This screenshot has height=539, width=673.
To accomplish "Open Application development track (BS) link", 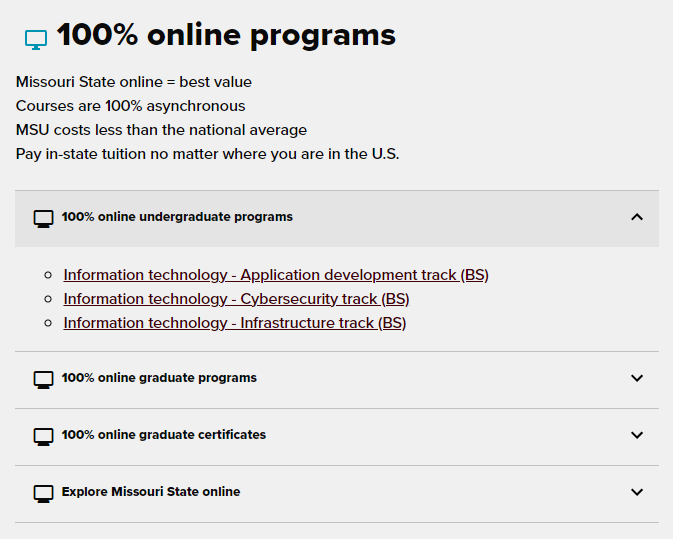I will (x=276, y=275).
